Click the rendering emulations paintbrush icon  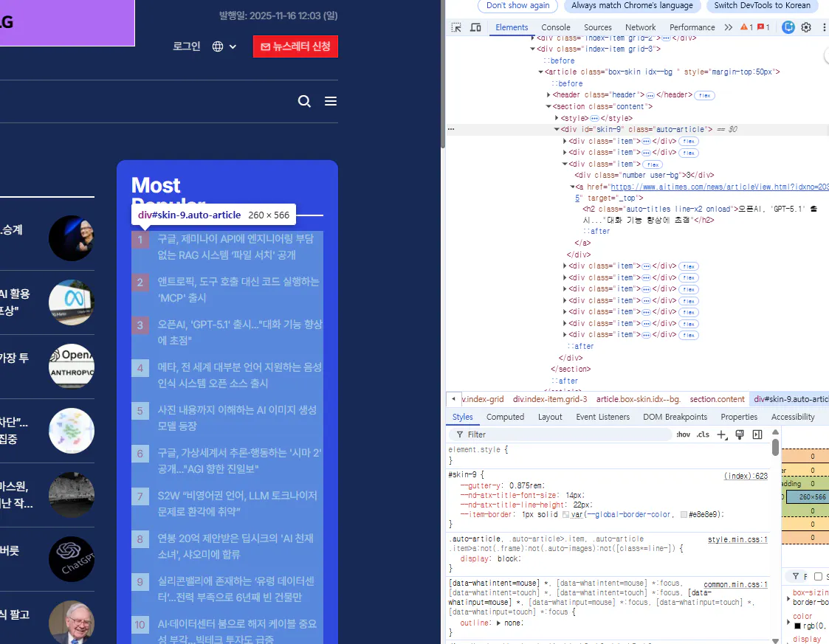coord(740,434)
